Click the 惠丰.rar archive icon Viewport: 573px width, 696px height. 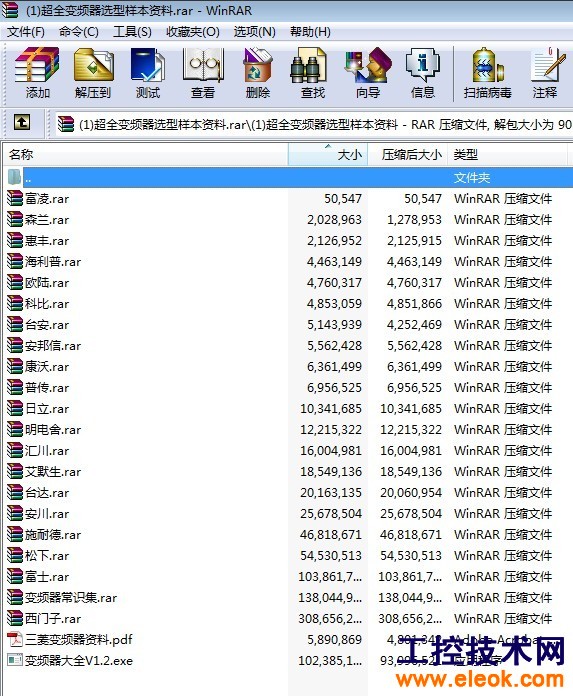[15, 240]
